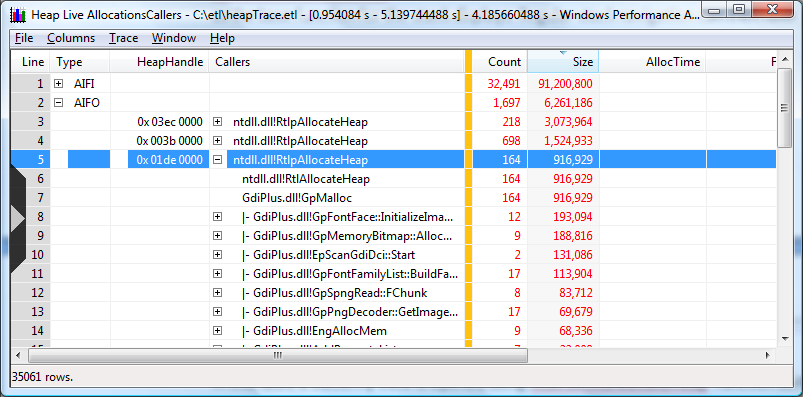Click the horizontal scrollbar right arrow
Viewport: 803px width, 397px height.
(768, 355)
